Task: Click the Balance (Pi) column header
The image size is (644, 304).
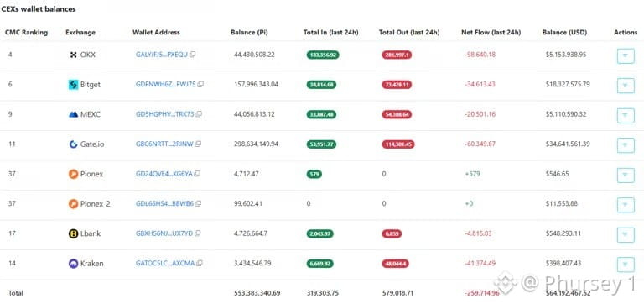Action: click(x=249, y=32)
